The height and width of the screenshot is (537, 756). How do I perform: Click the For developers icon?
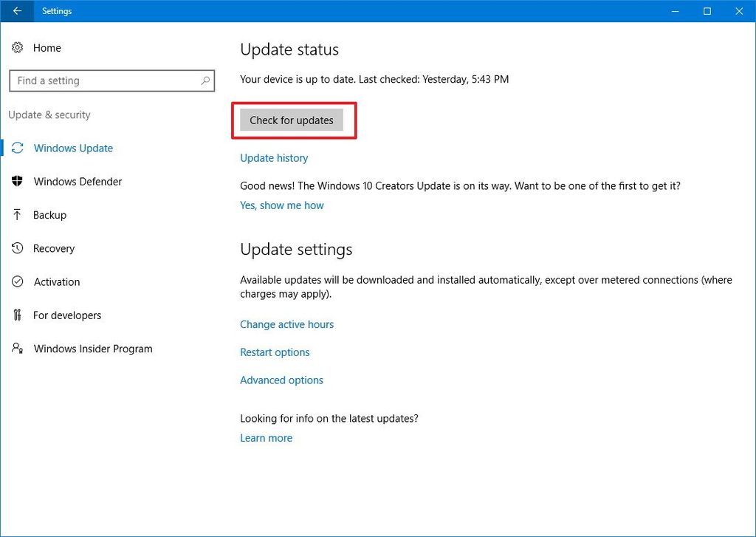18,315
